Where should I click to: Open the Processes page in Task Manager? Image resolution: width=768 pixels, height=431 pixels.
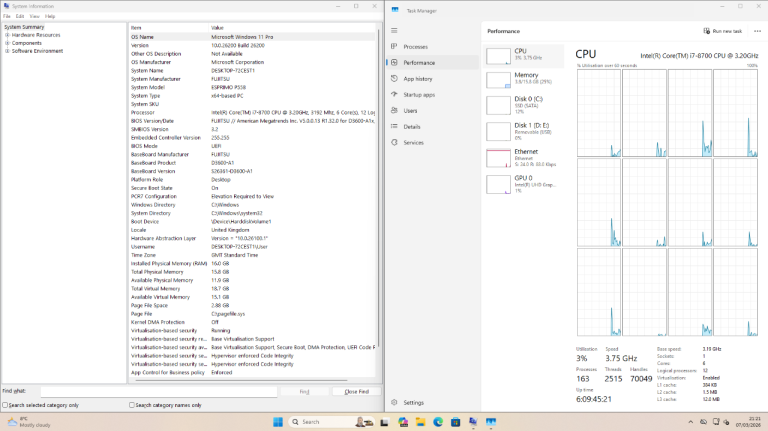(415, 47)
